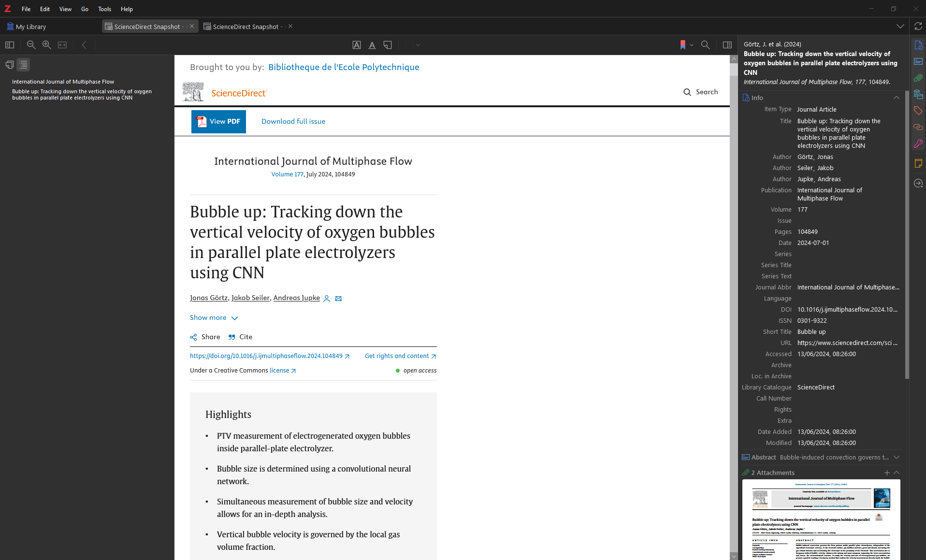This screenshot has height=560, width=926.
Task: Close the second ScienceDirect Snapshot tab
Action: (290, 27)
